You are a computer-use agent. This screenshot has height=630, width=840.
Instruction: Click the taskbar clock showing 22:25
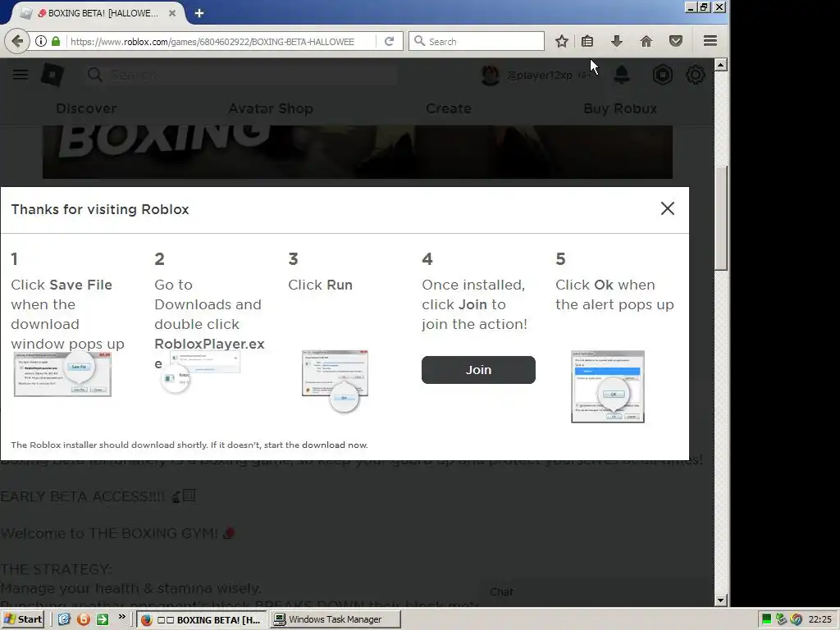point(820,619)
